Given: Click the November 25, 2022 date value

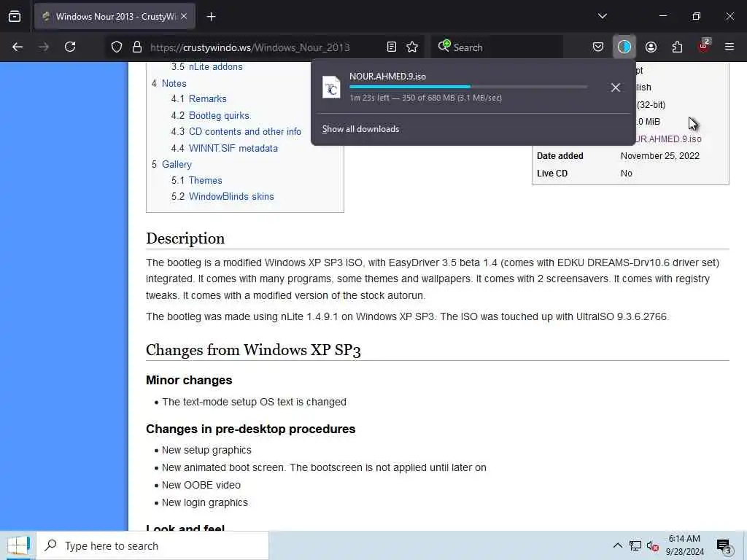Looking at the screenshot, I should point(659,156).
